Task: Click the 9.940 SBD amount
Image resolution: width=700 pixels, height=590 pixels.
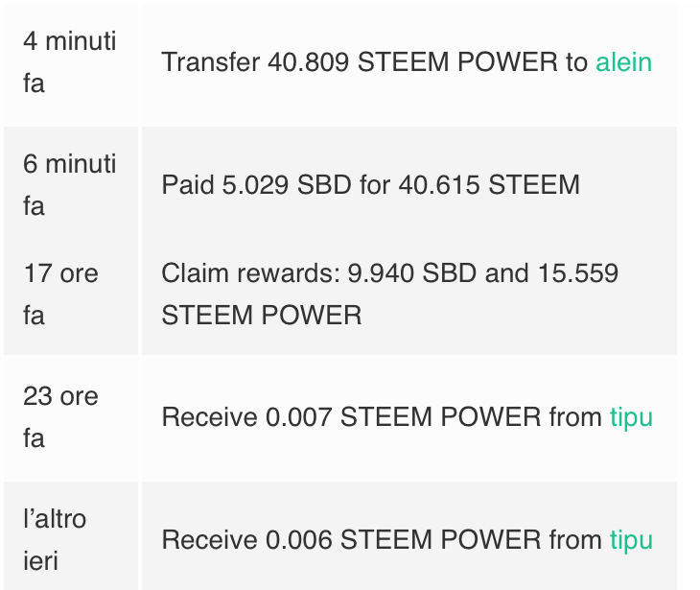Action: [x=411, y=272]
